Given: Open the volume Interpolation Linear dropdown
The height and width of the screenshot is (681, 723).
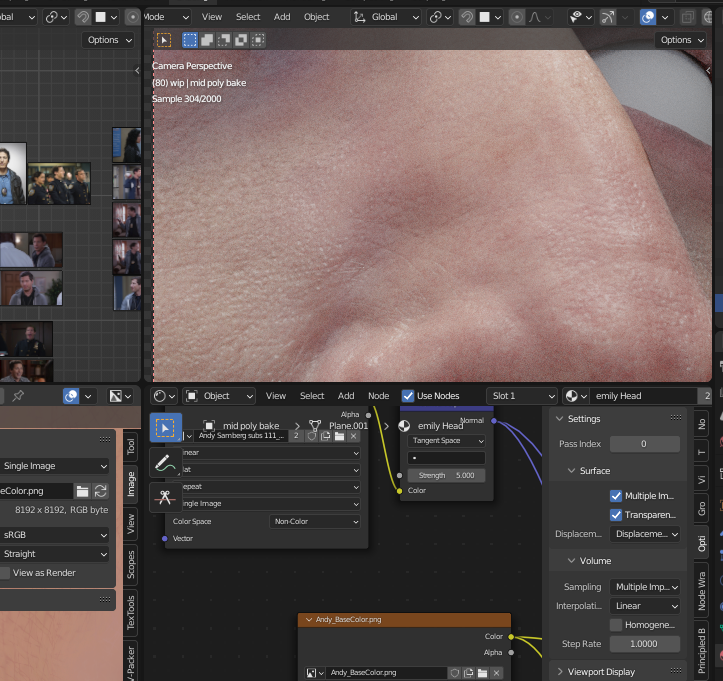Looking at the screenshot, I should (645, 606).
